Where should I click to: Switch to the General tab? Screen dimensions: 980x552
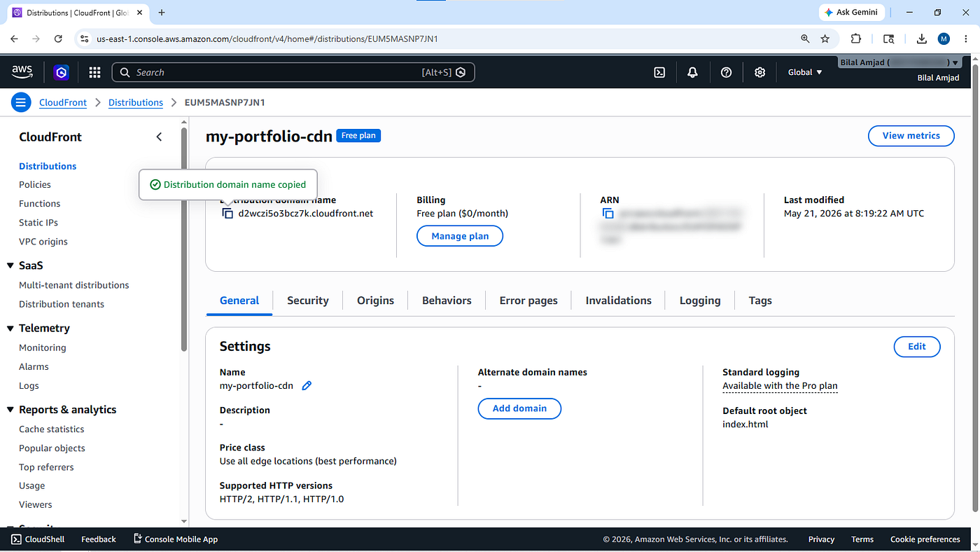[239, 301]
